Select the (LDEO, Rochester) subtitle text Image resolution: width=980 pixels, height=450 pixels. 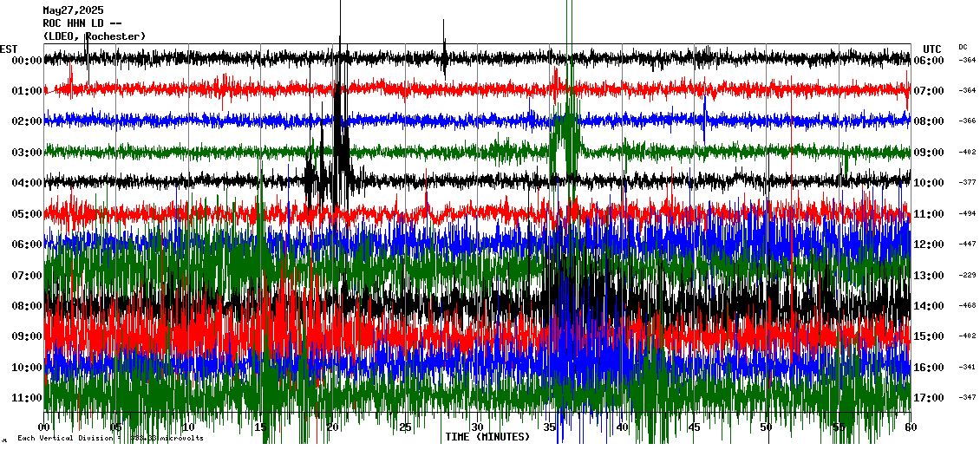[95, 36]
